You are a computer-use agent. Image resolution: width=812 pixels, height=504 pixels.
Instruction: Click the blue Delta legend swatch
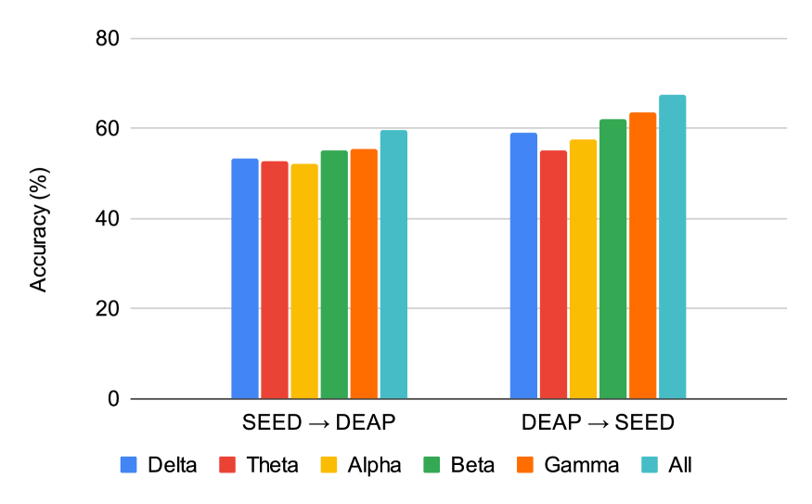(129, 465)
